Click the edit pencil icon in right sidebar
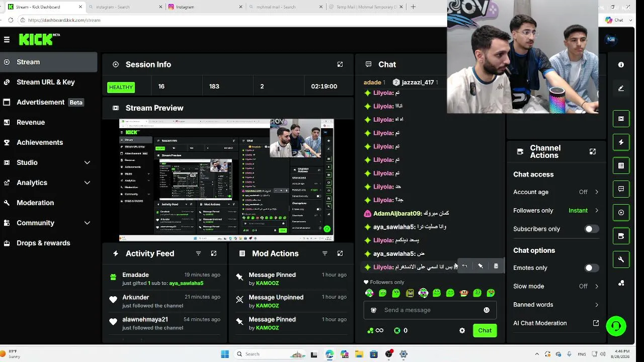 (x=621, y=88)
